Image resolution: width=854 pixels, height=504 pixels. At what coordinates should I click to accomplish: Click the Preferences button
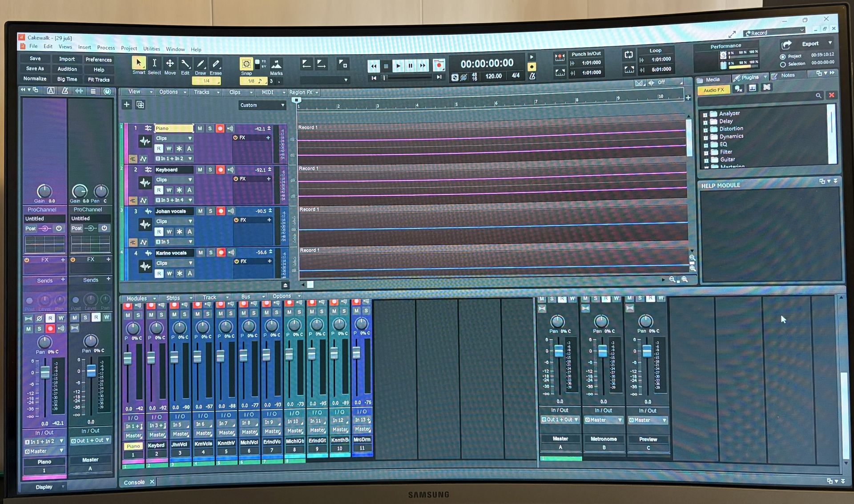(98, 59)
